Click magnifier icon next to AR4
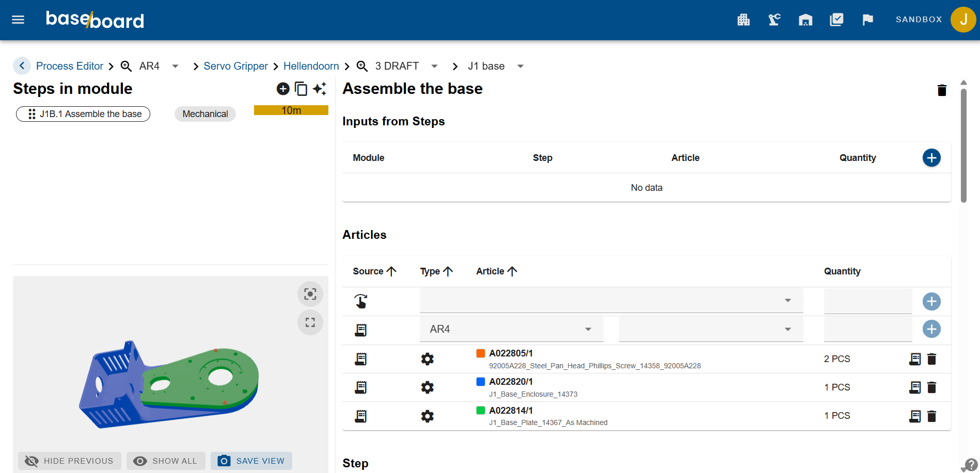 click(126, 66)
